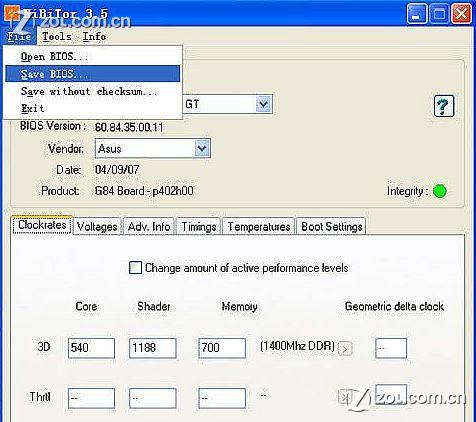476x422 pixels.
Task: Click Exit in the File menu
Action: tap(92, 108)
